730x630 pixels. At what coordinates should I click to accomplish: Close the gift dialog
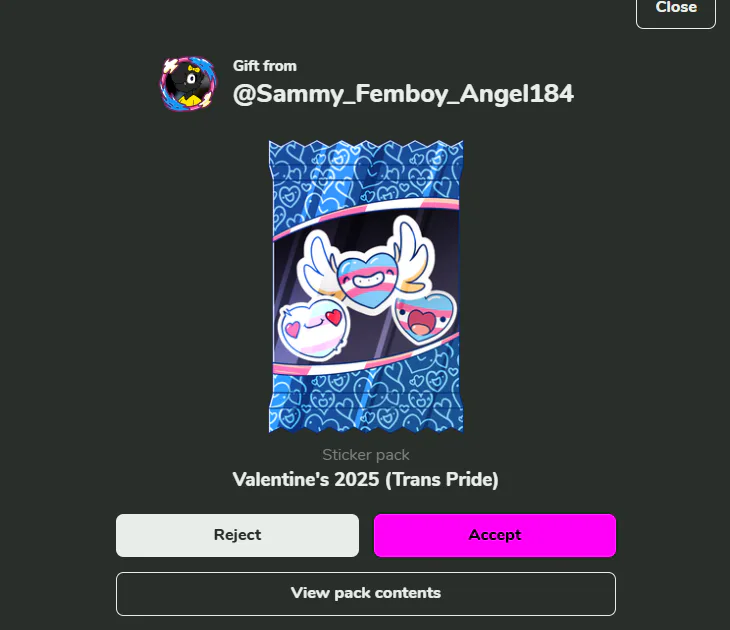(x=676, y=9)
